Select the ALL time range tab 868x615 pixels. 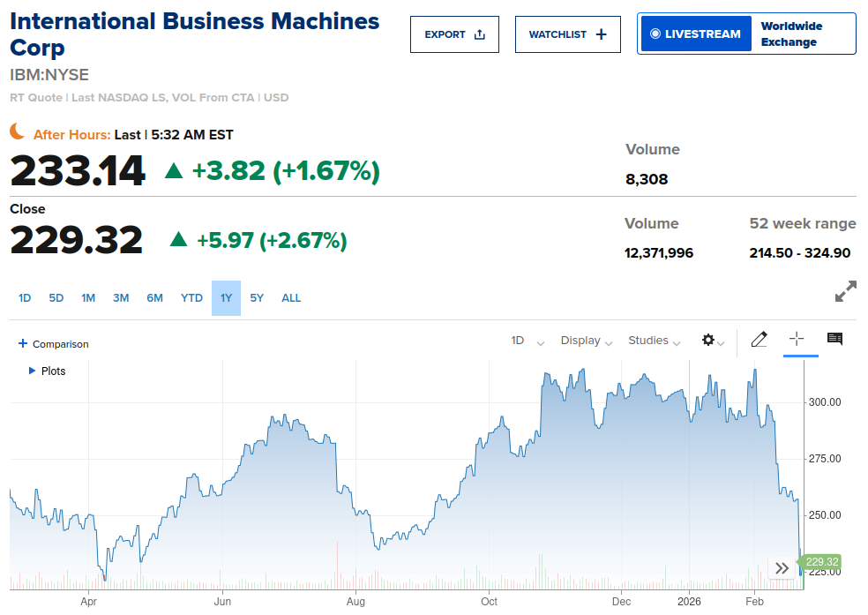291,298
